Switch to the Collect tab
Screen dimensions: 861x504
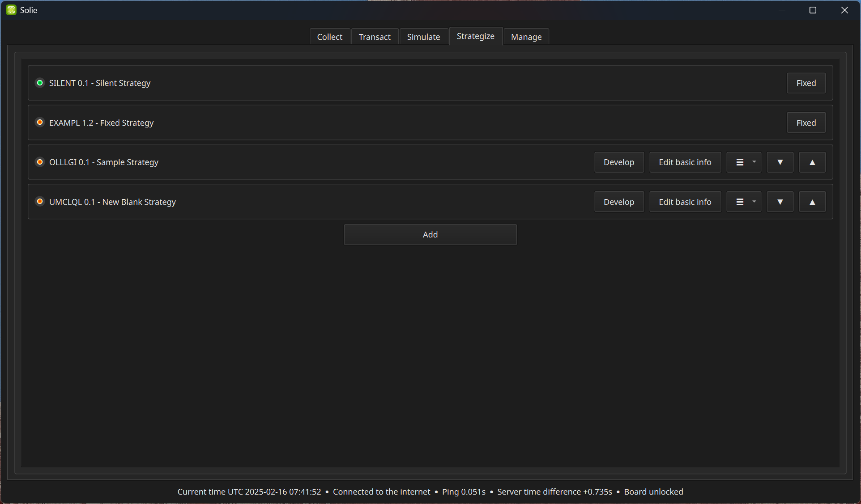click(x=329, y=37)
